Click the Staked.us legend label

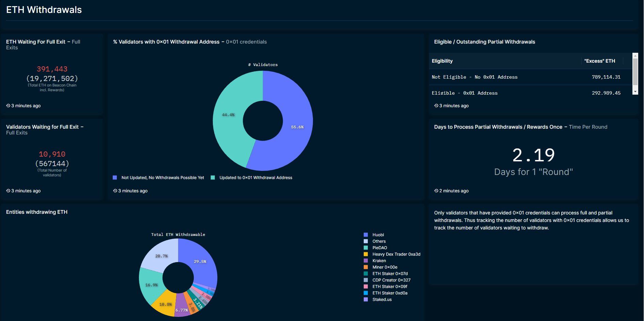tap(382, 300)
